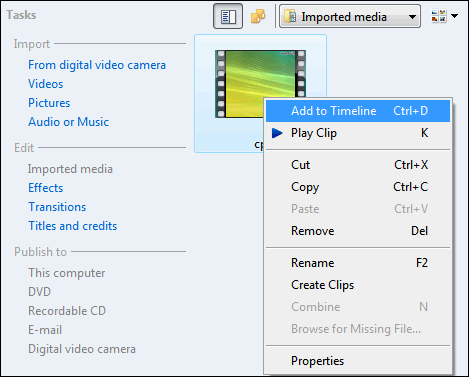Select Rename from the context menu
Viewport: 469px width, 377px height.
click(358, 263)
